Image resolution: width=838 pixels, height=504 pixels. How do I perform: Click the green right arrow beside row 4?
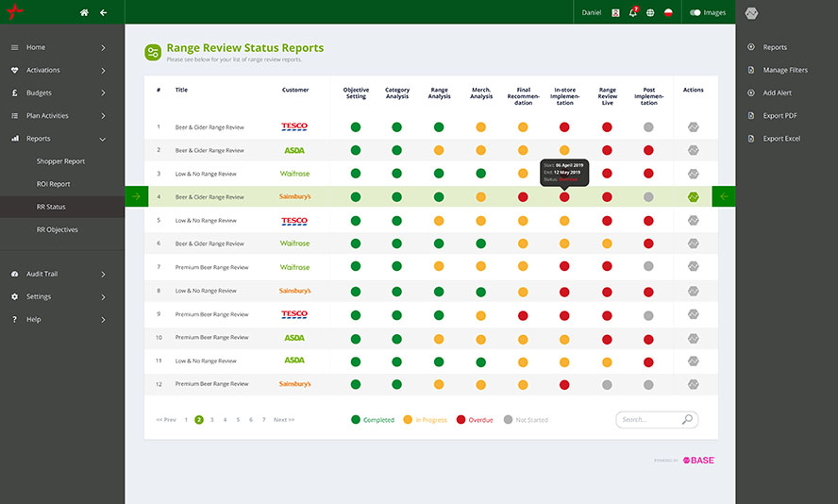click(x=136, y=197)
